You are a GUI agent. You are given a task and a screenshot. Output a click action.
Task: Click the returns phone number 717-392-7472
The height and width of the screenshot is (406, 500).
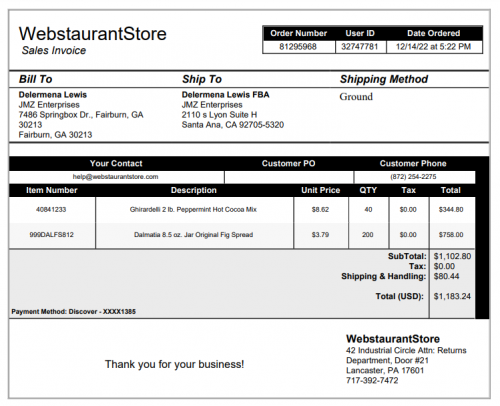click(372, 380)
